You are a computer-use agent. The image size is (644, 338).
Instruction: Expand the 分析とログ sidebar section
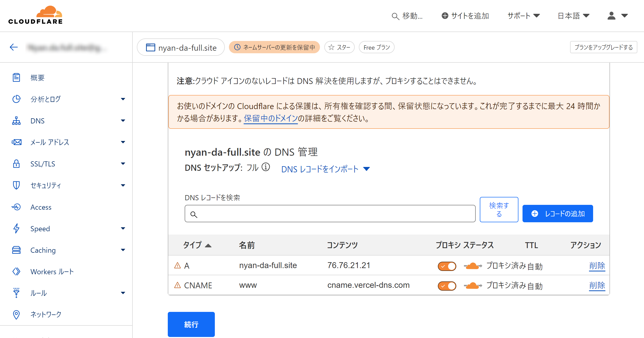click(x=123, y=99)
